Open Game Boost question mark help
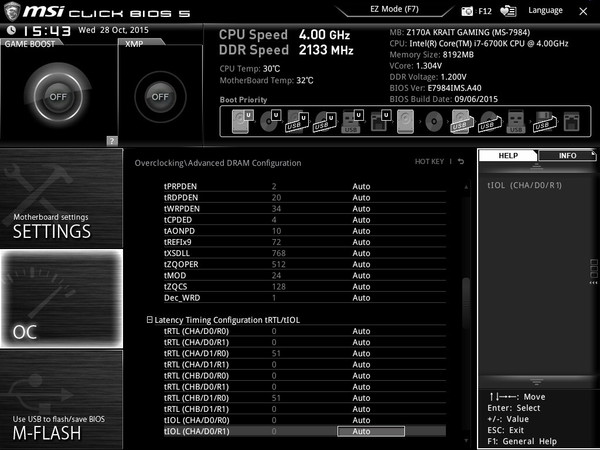This screenshot has width=600, height=450. tap(112, 141)
